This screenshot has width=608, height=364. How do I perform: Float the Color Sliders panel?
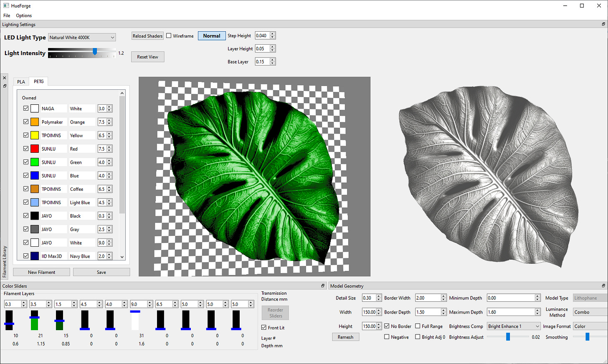[x=323, y=286]
